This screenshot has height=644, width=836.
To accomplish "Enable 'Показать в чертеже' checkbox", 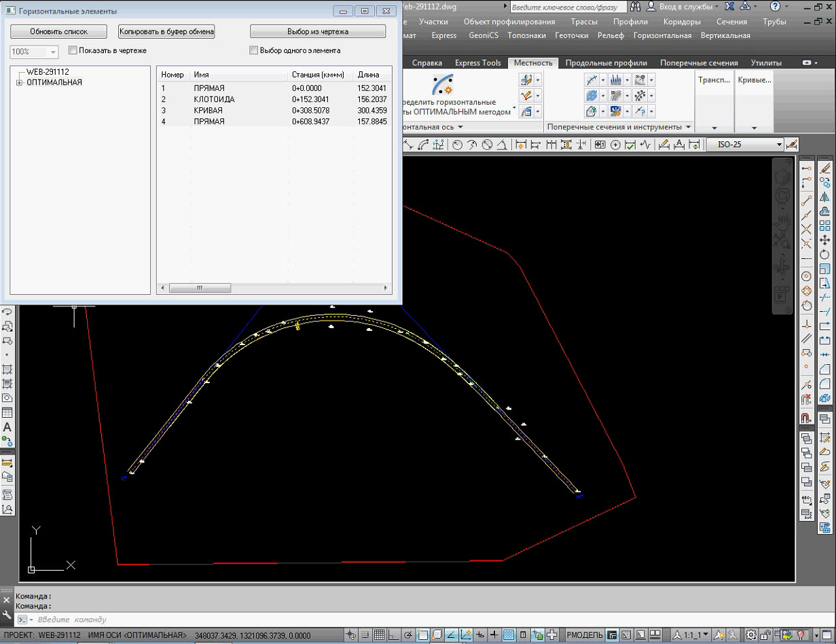I will coord(73,50).
